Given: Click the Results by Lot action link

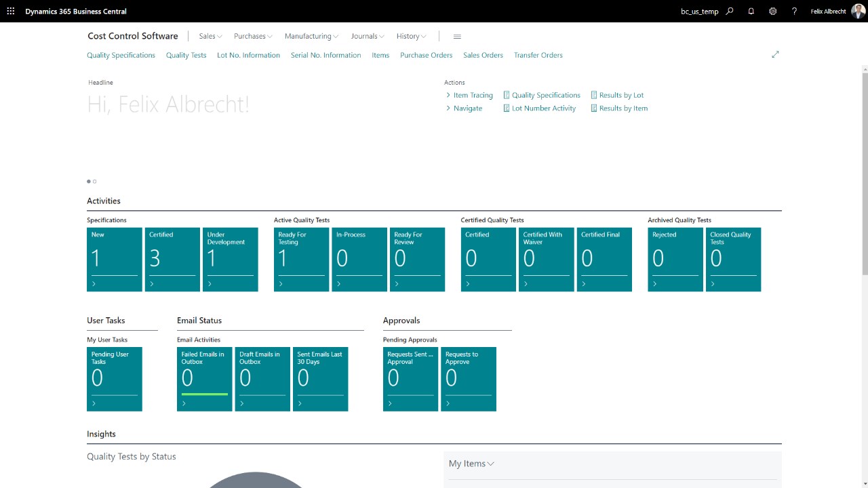Looking at the screenshot, I should click(621, 96).
